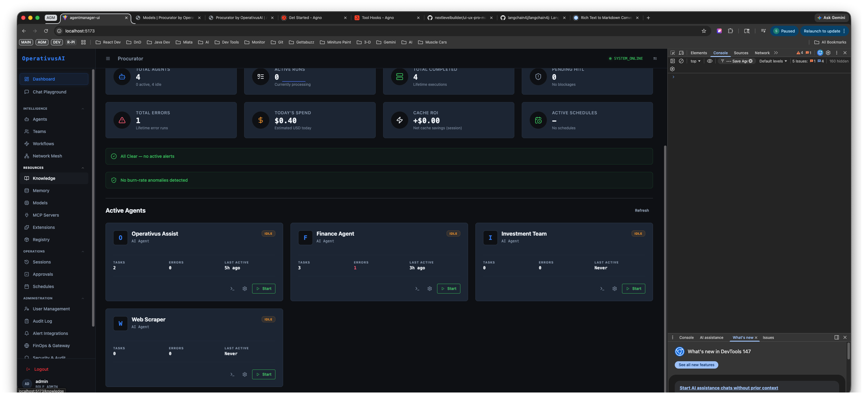The width and height of the screenshot is (868, 417).
Task: Click the Cache ROI lightning icon
Action: tap(399, 120)
